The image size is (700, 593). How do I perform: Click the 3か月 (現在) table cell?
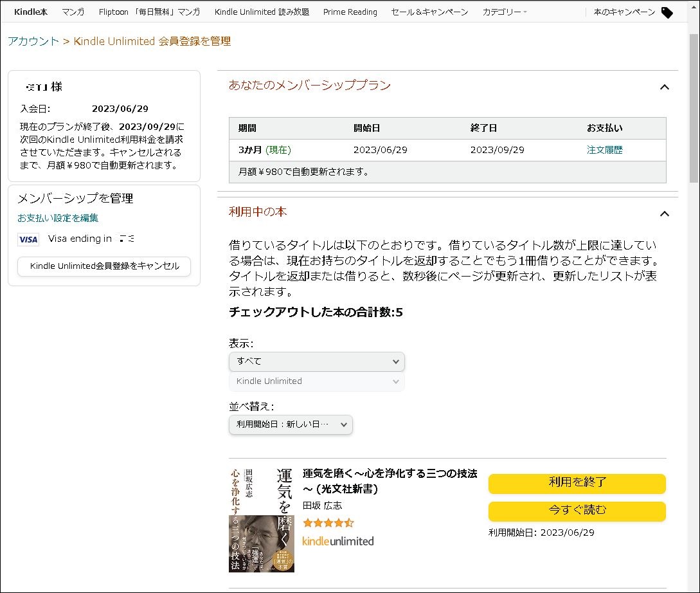pos(264,150)
